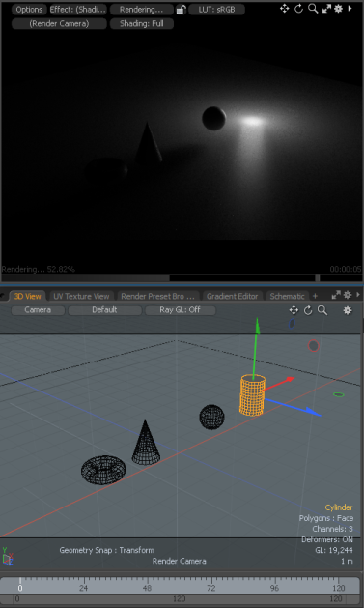Click the render preview maximize viewport arrows icon
Viewport: 364px width, 608px height.
click(x=326, y=9)
